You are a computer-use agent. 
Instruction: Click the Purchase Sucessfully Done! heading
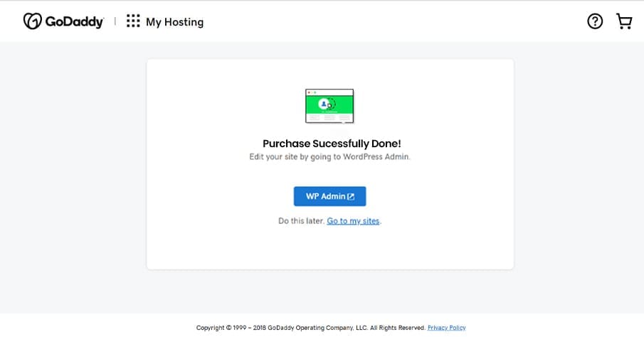pyautogui.click(x=332, y=144)
